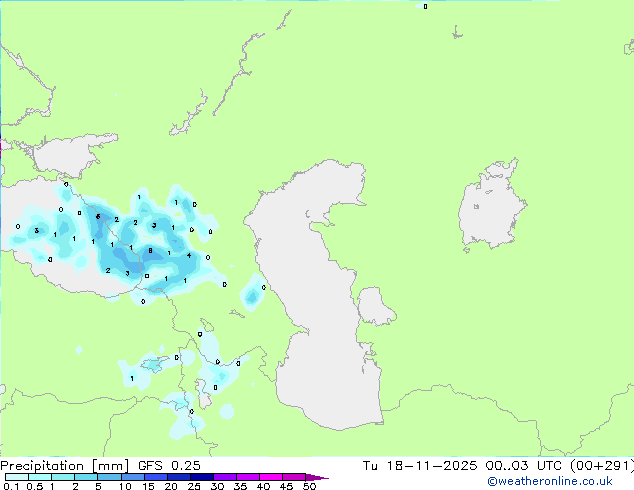Select the "GFS 0.25" model label
Image resolution: width=634 pixels, height=490 pixels.
(x=169, y=466)
